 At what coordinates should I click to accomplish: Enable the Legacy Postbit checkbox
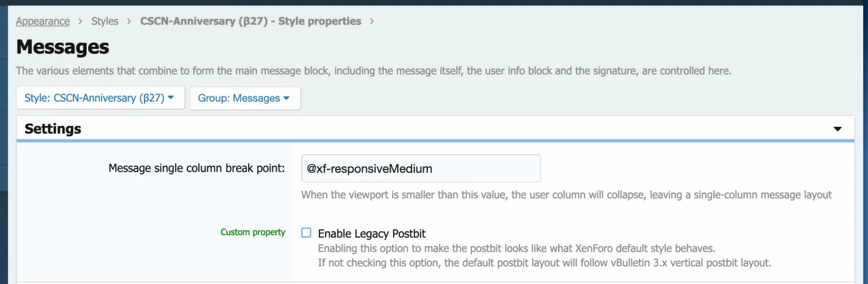[x=307, y=232]
